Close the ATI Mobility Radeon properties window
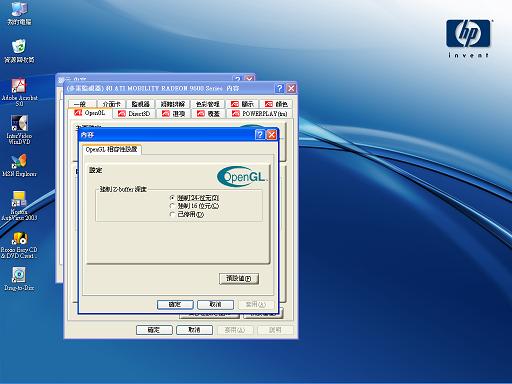 [291, 88]
